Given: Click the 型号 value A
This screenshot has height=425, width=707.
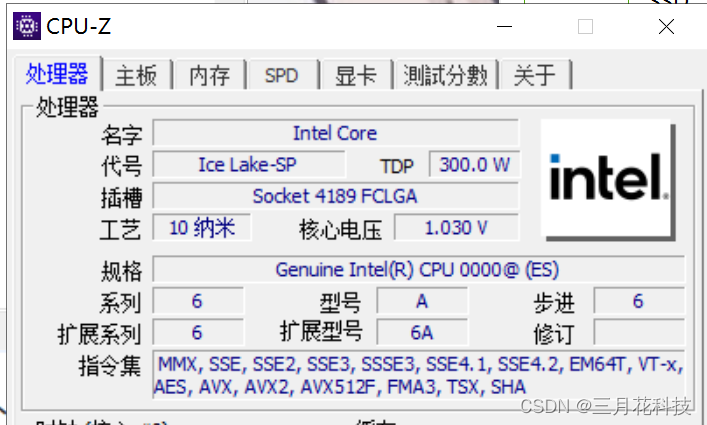Looking at the screenshot, I should point(422,301).
